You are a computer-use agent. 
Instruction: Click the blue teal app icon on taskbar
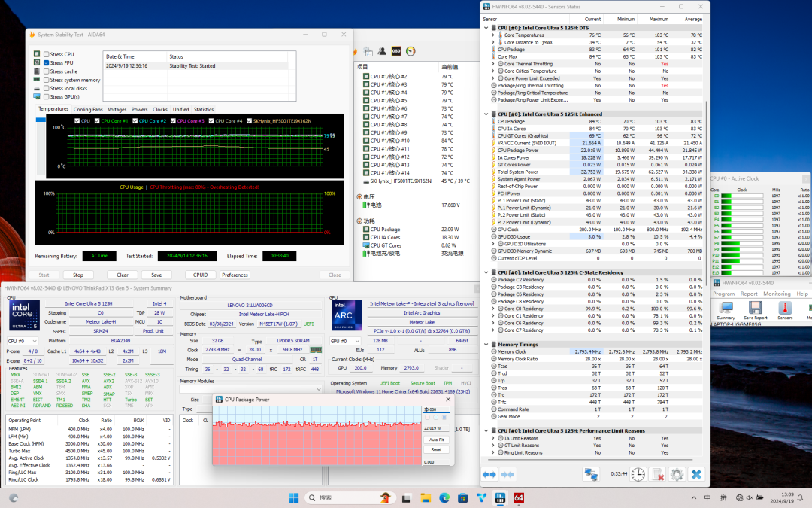[482, 498]
